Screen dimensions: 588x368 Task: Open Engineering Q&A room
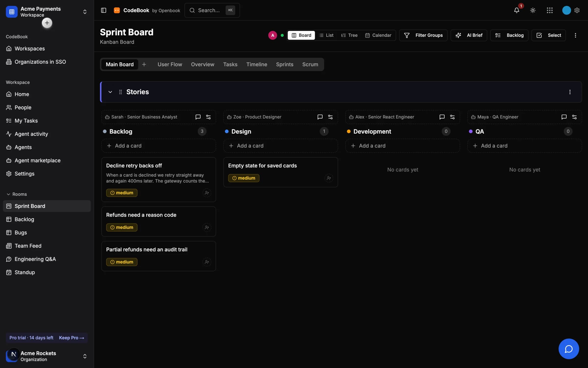pos(47,259)
